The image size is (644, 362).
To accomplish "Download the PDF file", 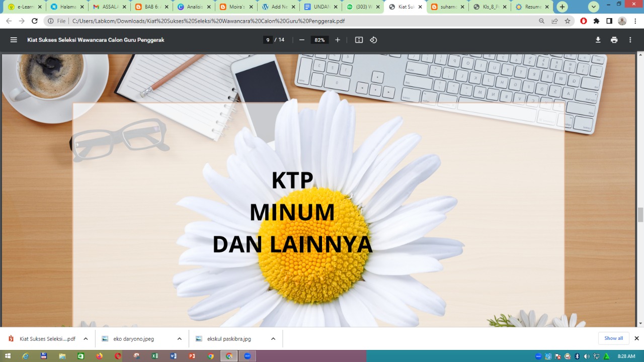I will (598, 40).
